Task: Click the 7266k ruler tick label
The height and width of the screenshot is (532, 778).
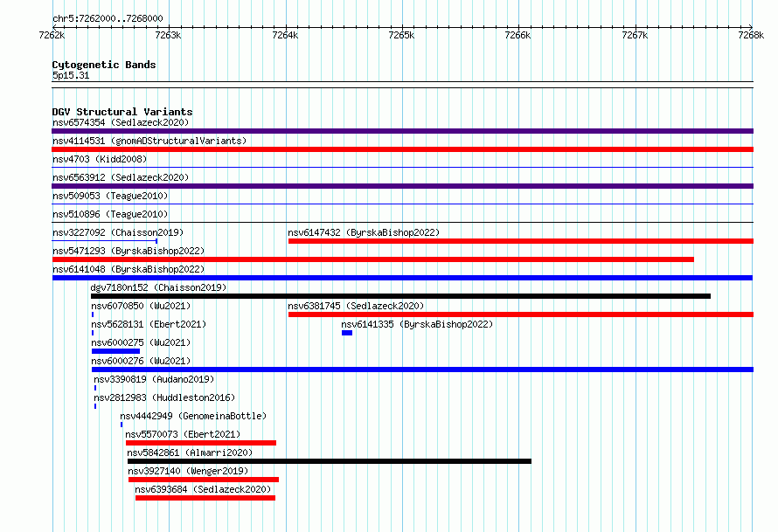Action: pyautogui.click(x=518, y=35)
